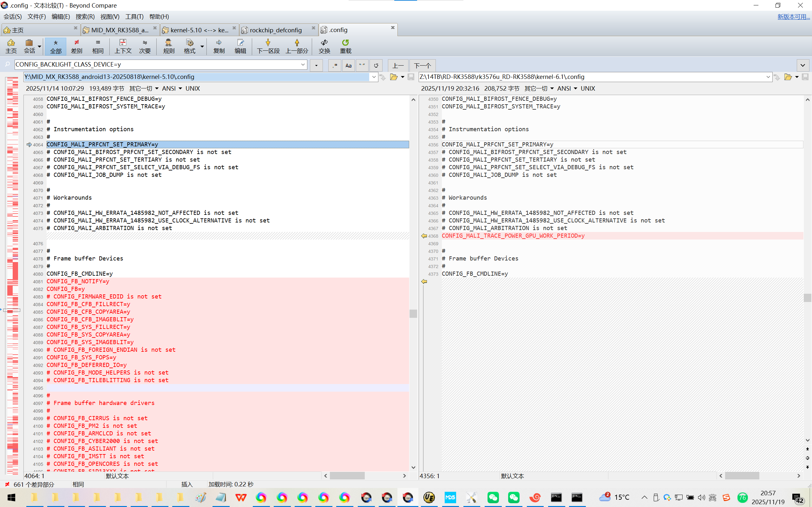Screen dimensions: 812x507
Task: Open the Search (搜索) menu
Action: click(x=85, y=17)
